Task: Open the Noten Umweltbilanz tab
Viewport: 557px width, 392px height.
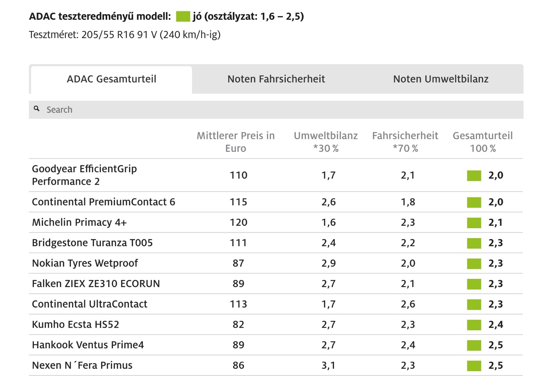Action: click(x=440, y=79)
